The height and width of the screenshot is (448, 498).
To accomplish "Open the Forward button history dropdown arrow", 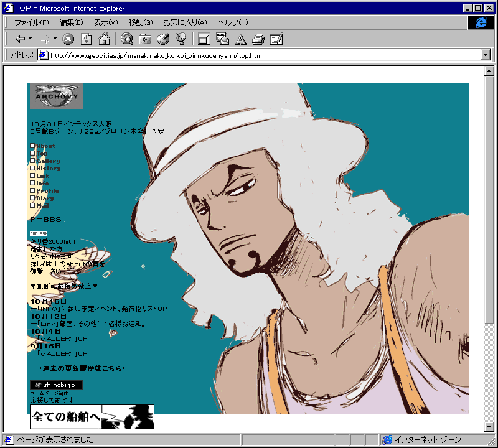I will [55, 39].
